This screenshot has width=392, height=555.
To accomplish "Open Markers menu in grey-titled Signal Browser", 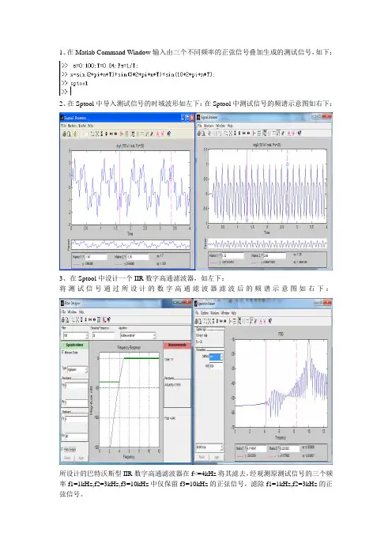I will click(209, 126).
